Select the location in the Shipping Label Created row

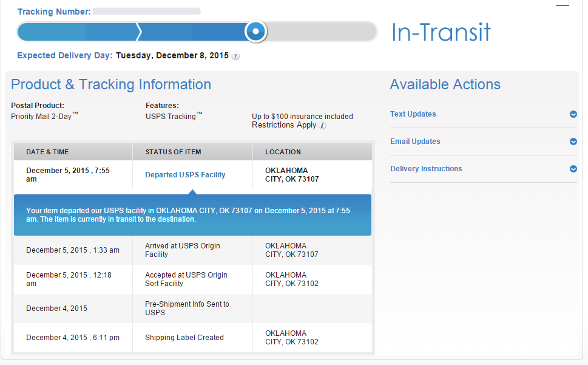(291, 338)
